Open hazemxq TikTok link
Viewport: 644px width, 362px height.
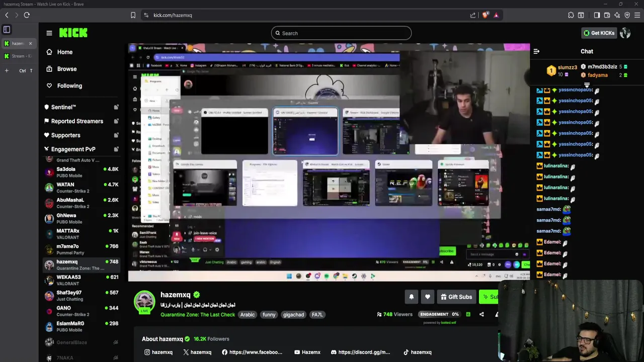(x=417, y=352)
